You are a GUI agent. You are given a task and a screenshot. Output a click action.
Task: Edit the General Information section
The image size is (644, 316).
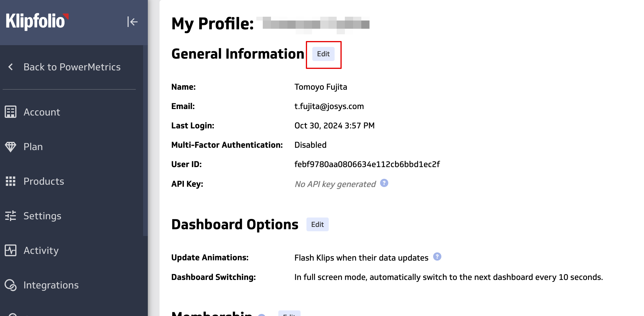323,54
